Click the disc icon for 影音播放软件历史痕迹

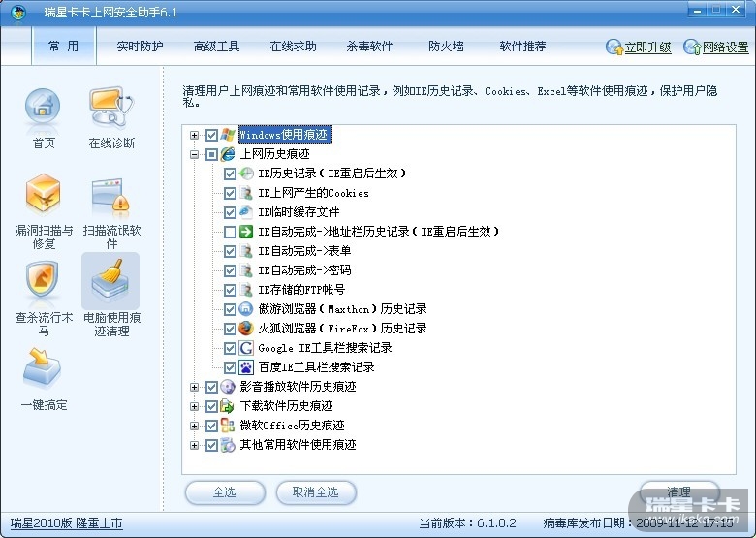228,386
